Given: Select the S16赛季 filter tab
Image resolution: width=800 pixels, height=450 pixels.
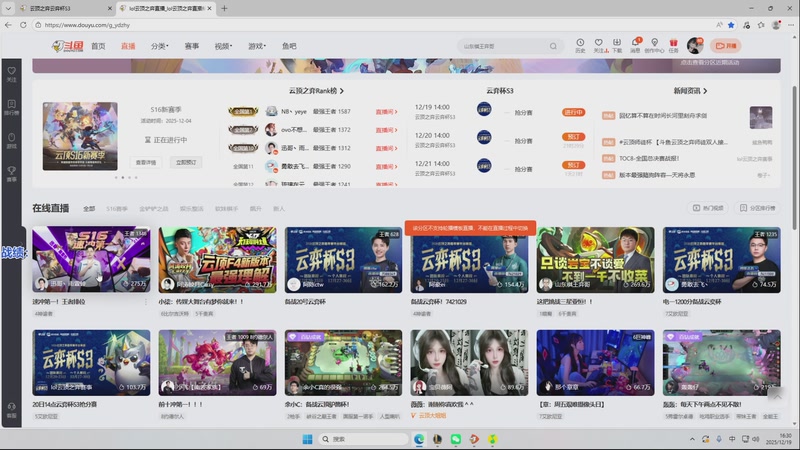Looking at the screenshot, I should pos(117,209).
